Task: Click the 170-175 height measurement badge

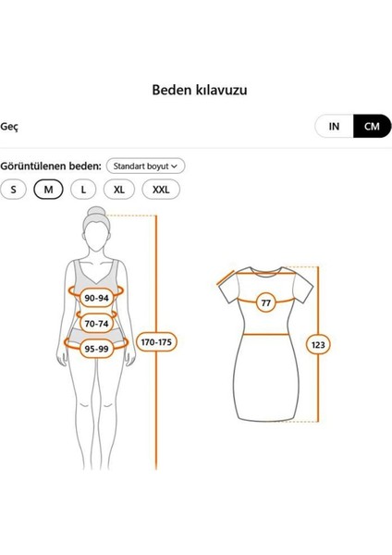Action: point(156,342)
